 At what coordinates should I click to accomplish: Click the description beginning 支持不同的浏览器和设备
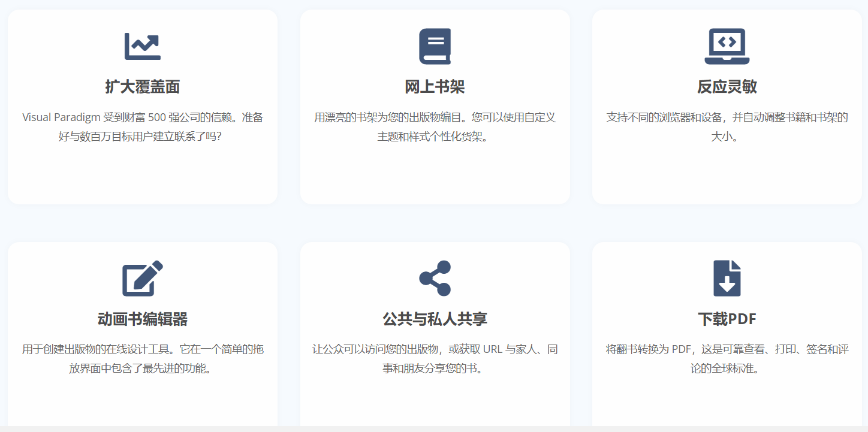tap(727, 126)
